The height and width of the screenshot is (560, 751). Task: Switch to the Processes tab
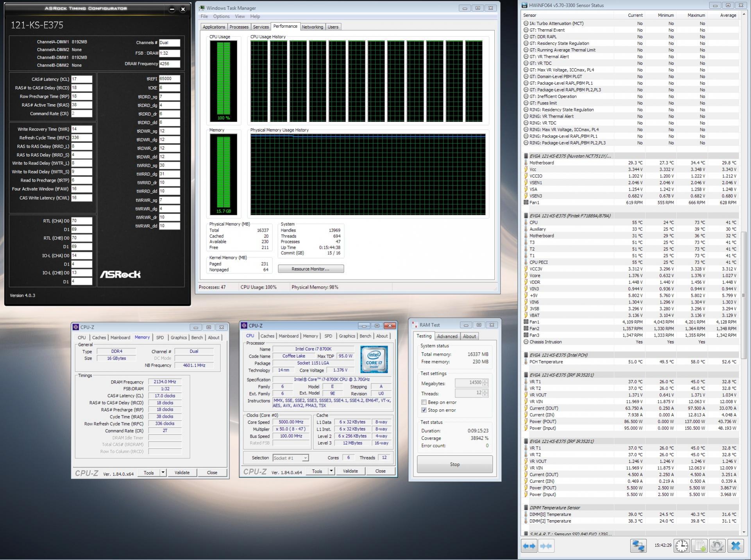pyautogui.click(x=239, y=27)
